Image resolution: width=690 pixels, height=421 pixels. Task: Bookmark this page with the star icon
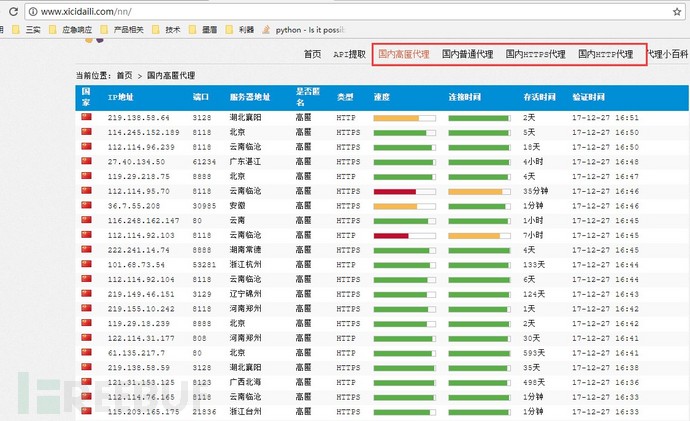click(x=677, y=12)
